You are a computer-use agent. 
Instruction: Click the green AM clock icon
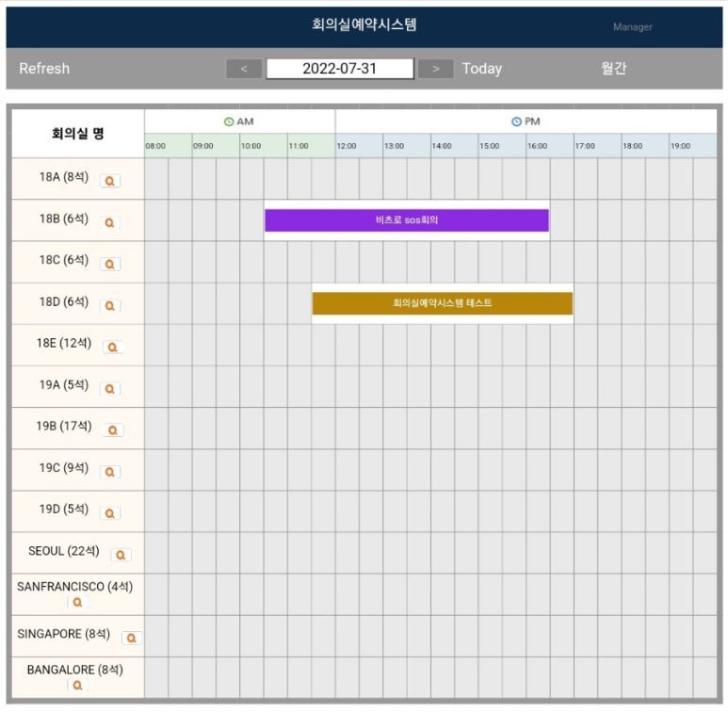point(229,122)
